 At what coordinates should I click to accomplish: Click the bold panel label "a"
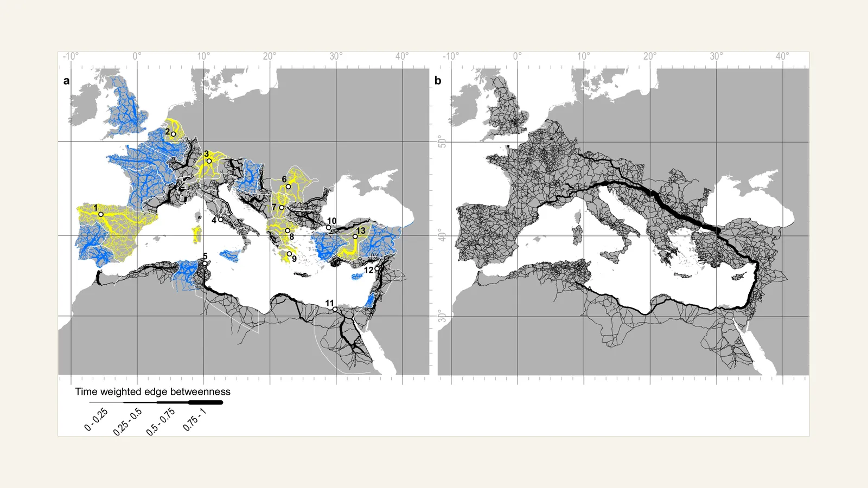coord(66,81)
